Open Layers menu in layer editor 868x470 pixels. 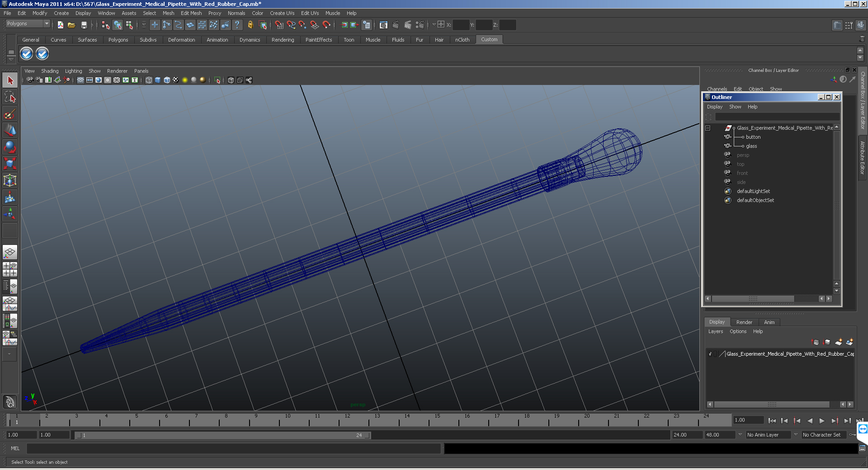point(715,331)
